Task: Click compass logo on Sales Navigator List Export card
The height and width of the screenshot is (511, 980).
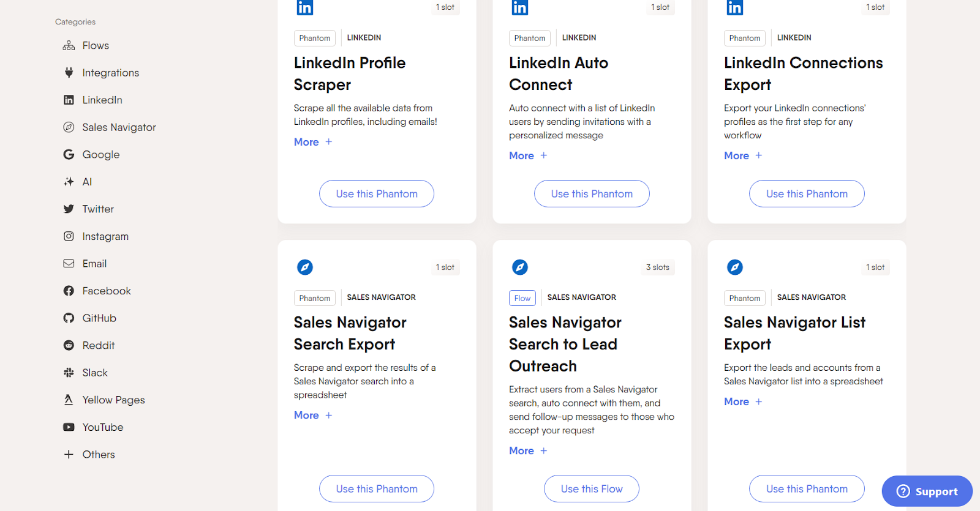Action: [734, 267]
